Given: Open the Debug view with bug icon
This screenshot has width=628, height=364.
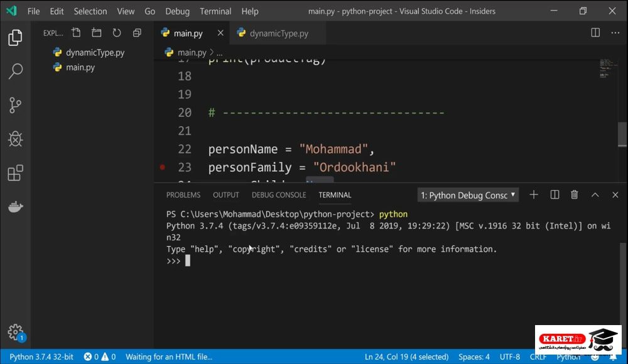Looking at the screenshot, I should 15,139.
